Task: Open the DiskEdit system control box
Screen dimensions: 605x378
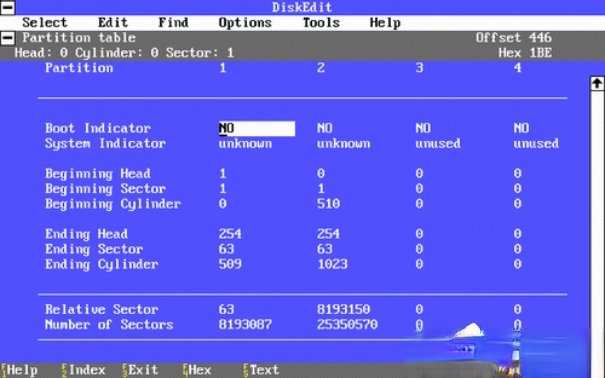Action: click(7, 7)
